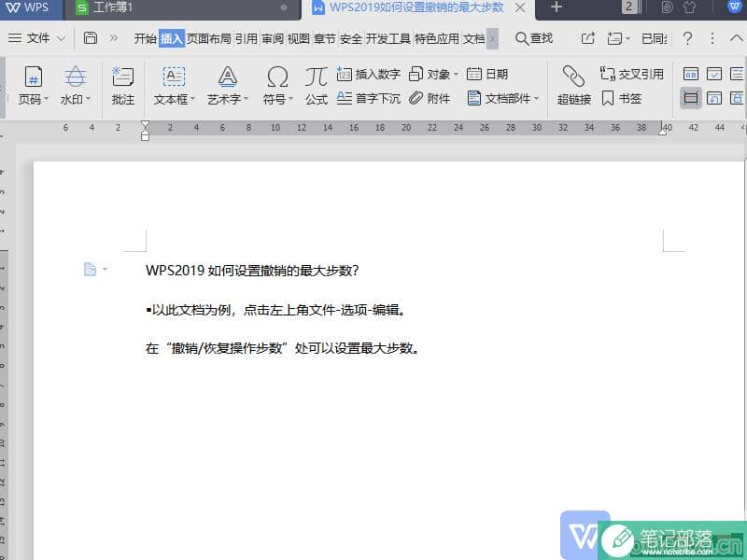Open the vertical three-dot more menu

pyautogui.click(x=712, y=38)
